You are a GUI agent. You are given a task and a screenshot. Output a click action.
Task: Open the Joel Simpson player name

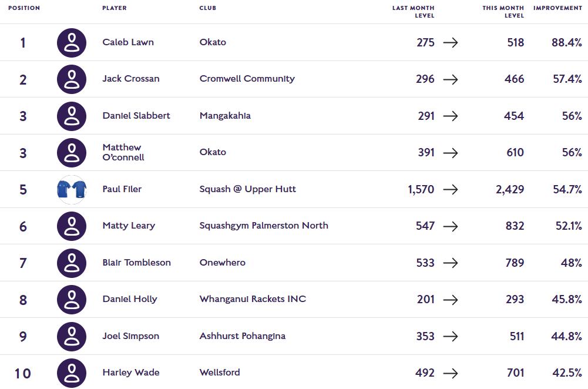coord(131,336)
